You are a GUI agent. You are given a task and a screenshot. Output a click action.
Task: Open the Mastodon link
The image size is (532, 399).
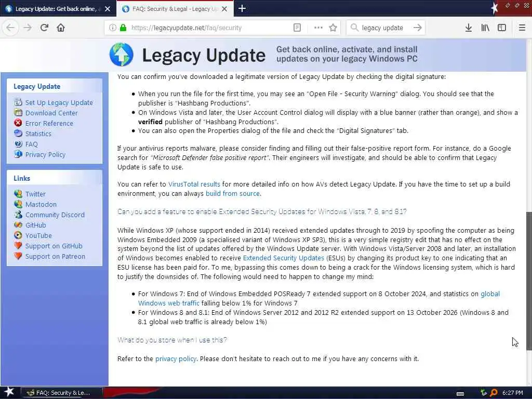41,204
